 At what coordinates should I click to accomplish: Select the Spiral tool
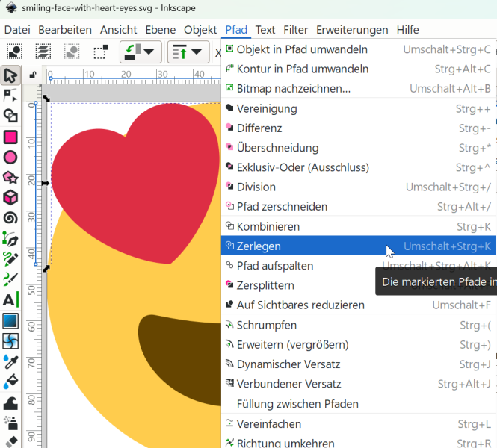[x=10, y=218]
